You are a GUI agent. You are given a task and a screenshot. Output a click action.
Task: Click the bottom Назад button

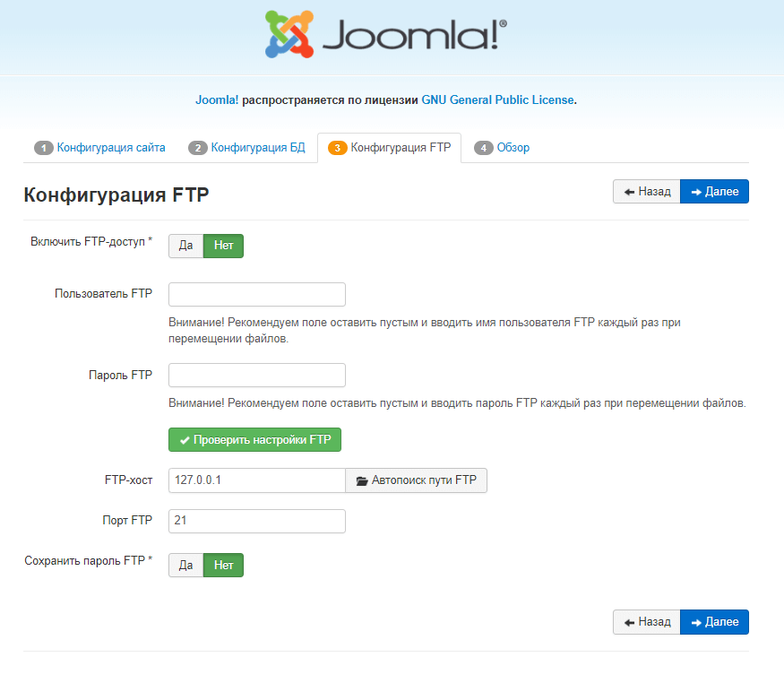click(647, 622)
